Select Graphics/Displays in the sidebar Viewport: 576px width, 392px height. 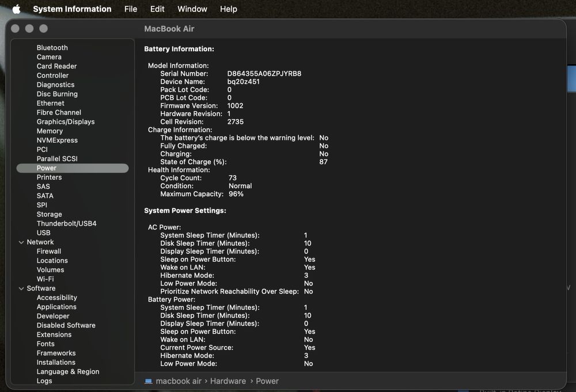(66, 121)
